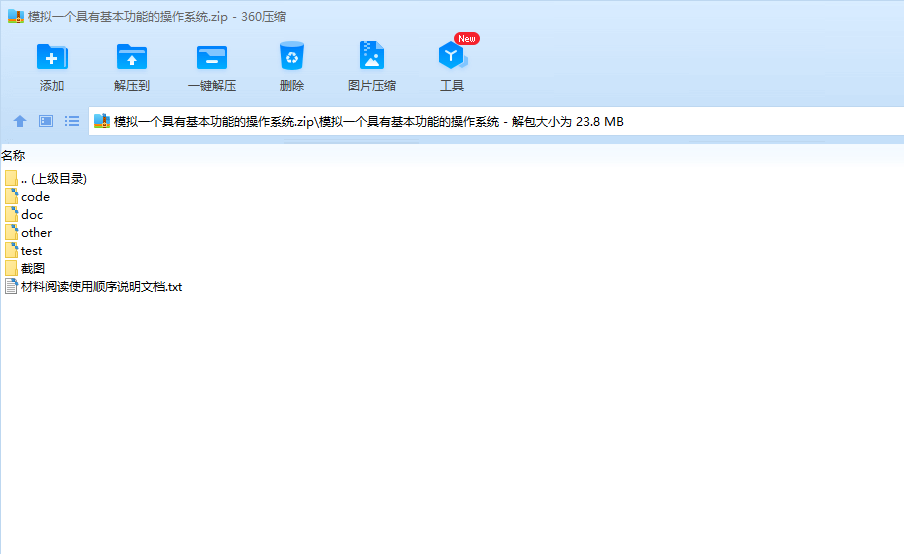904x554 pixels.
Task: Select the "test" folder name
Action: tap(31, 250)
